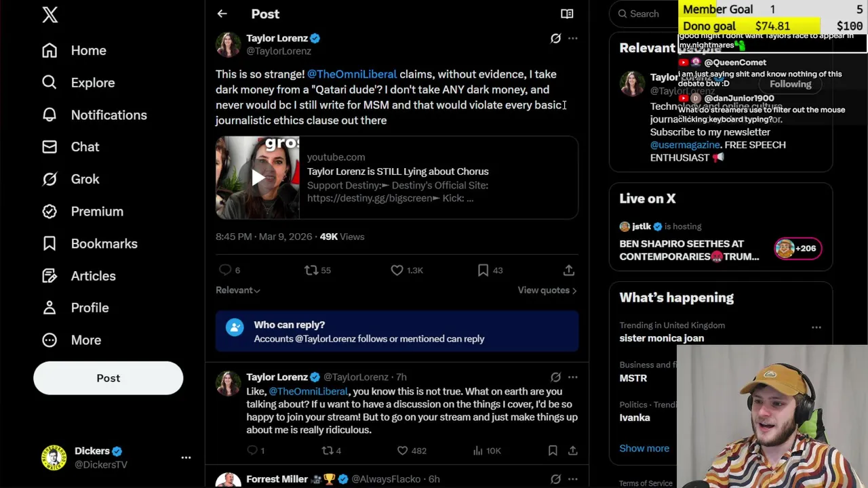Screen dimensions: 868x488
Task: Click the Bookmarks sidebar icon
Action: 50,243
